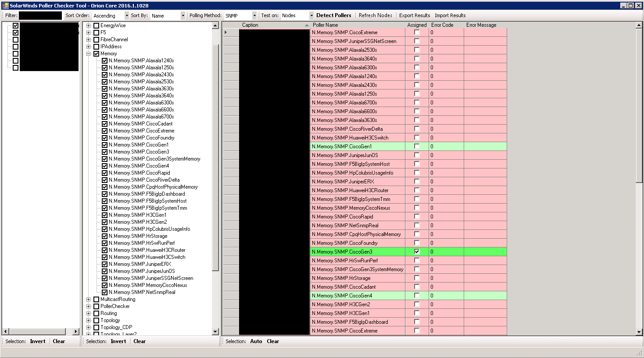Click Detect Pollers button
644x358 pixels.
333,15
